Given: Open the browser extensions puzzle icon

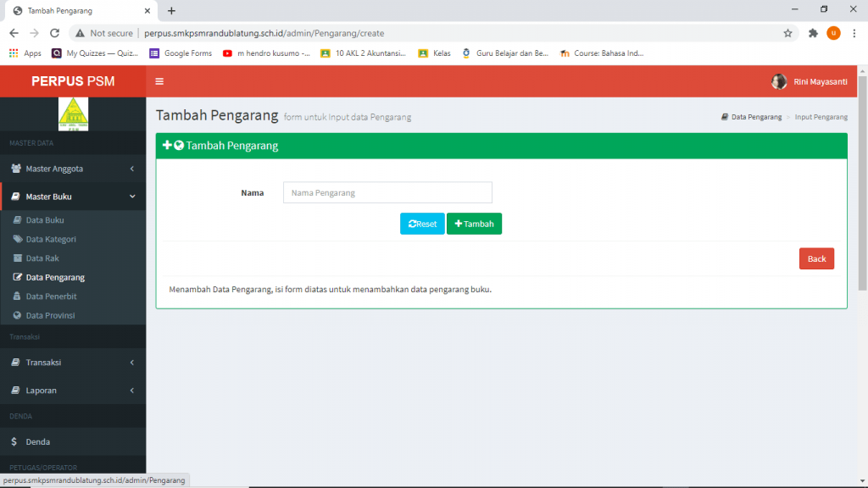Looking at the screenshot, I should pyautogui.click(x=813, y=33).
